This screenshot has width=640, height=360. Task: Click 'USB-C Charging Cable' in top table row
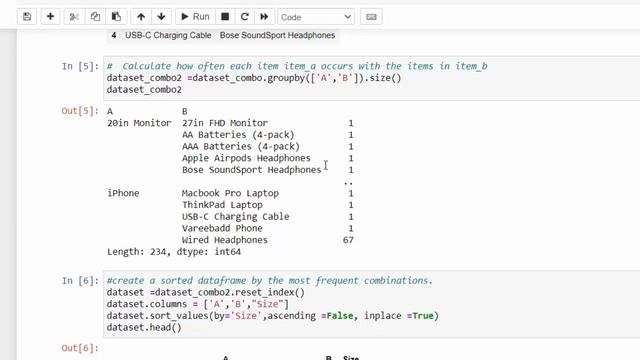(x=168, y=36)
